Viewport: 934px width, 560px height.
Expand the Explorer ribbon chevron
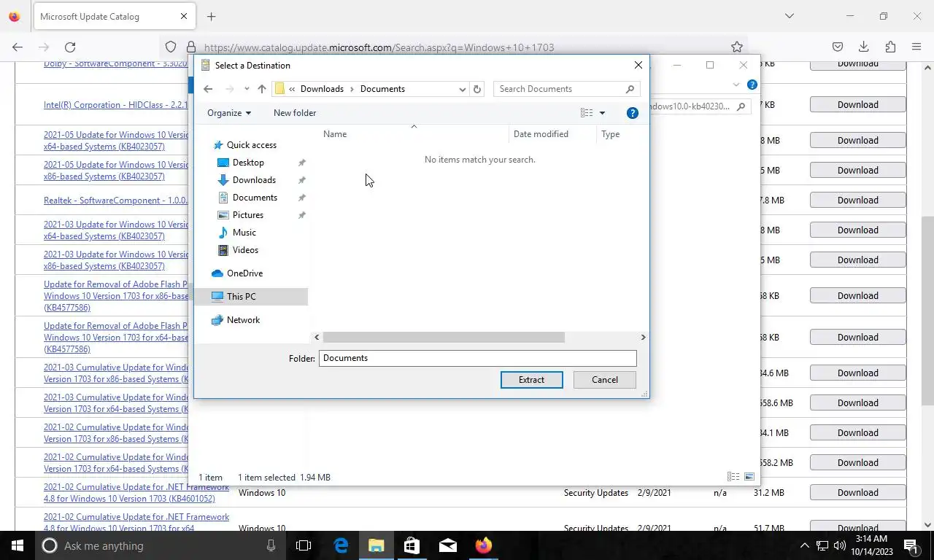[736, 85]
